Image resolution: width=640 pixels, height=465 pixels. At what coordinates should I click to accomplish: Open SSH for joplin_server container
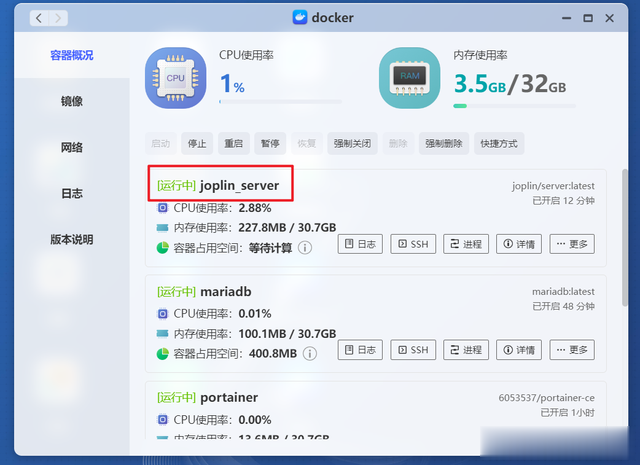(413, 244)
